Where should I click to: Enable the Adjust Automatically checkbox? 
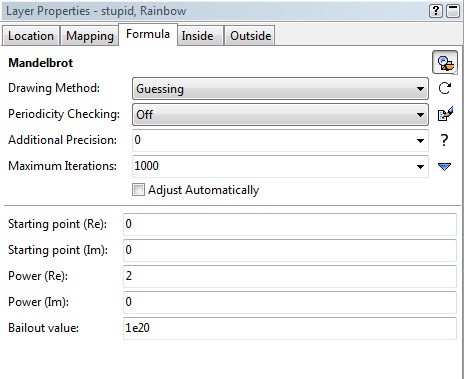(x=138, y=190)
